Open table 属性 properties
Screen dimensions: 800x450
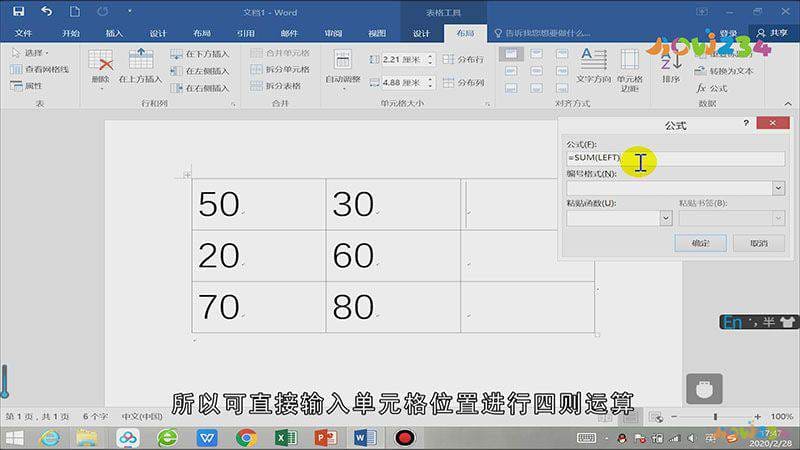pos(27,86)
